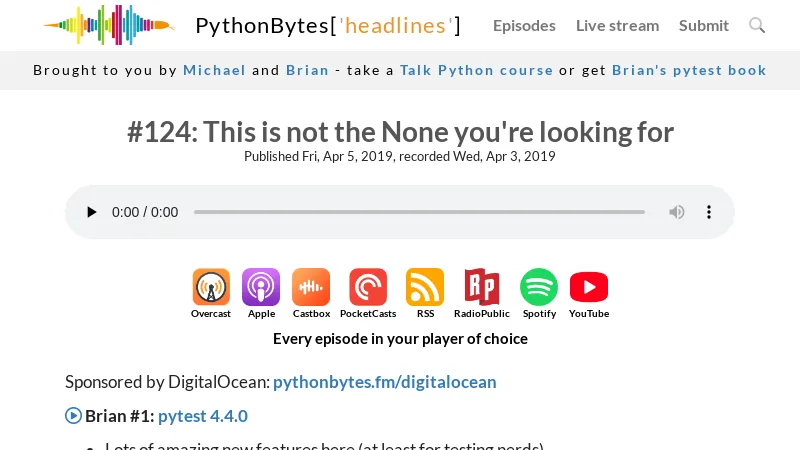The image size is (800, 450).
Task: Subscribe via the RSS feed icon
Action: pos(425,288)
